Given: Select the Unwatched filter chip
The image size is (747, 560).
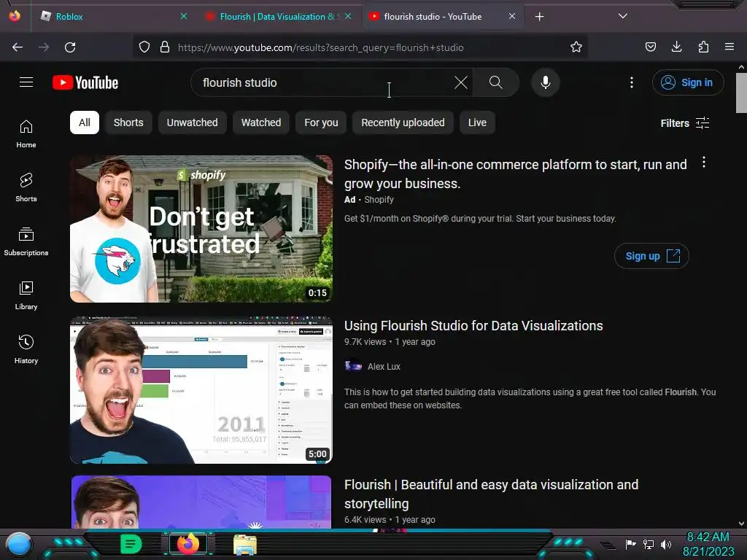Looking at the screenshot, I should tap(192, 122).
